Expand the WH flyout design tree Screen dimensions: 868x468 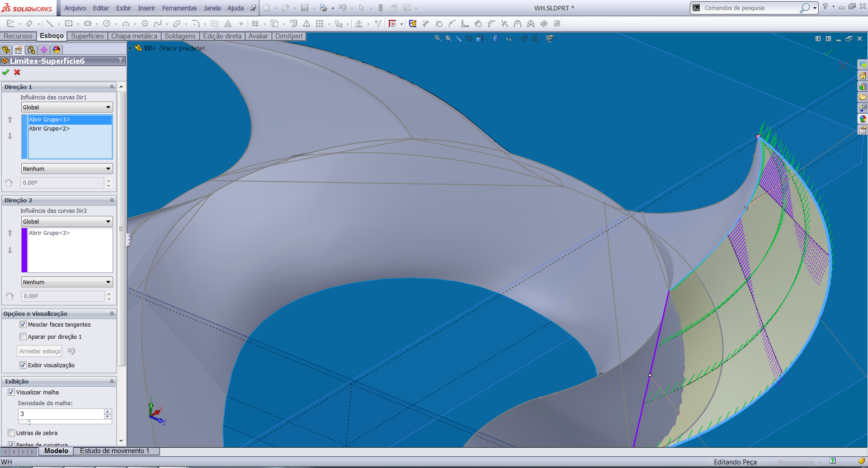tap(130, 48)
